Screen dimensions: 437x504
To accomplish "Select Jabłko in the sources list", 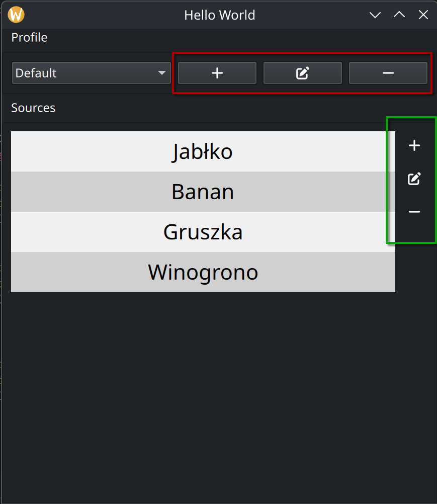I will [203, 151].
